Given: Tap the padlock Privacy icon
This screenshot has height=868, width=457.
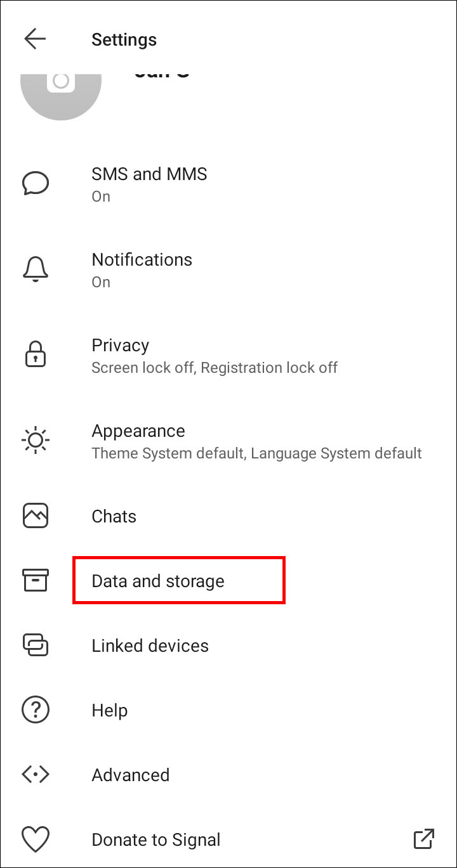Looking at the screenshot, I should pos(36,356).
